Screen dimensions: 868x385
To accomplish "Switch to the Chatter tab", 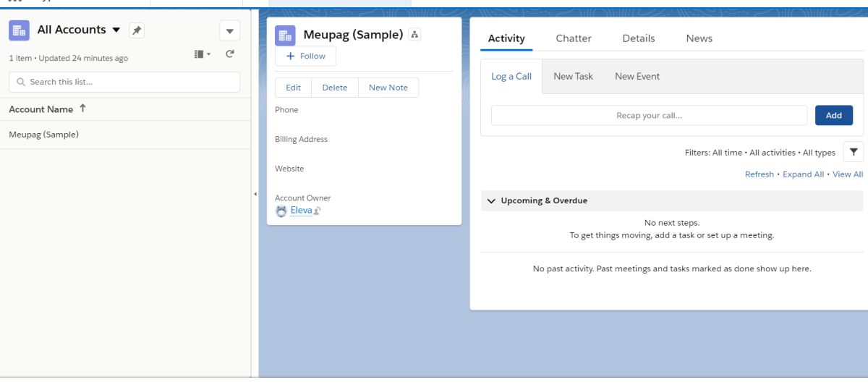I will pos(574,38).
